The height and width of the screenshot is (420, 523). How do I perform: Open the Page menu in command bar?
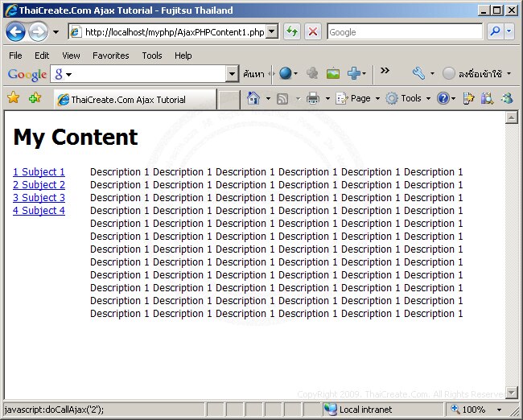coord(357,98)
